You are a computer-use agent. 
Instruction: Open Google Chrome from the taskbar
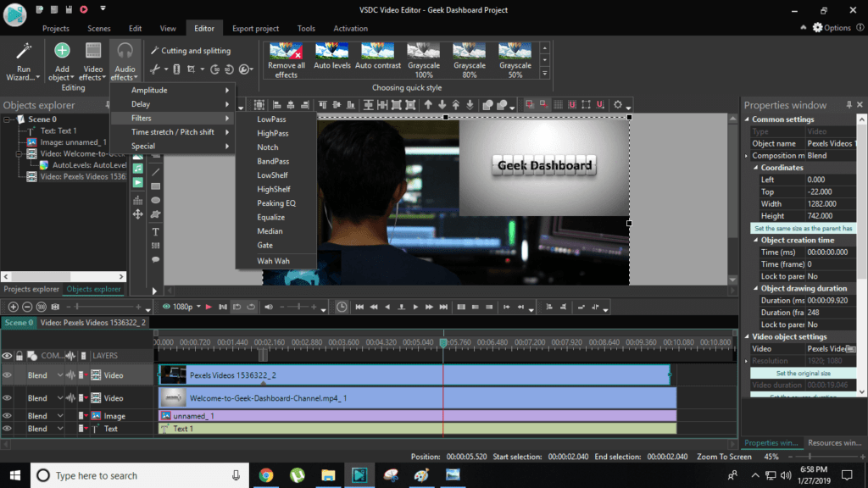point(266,475)
